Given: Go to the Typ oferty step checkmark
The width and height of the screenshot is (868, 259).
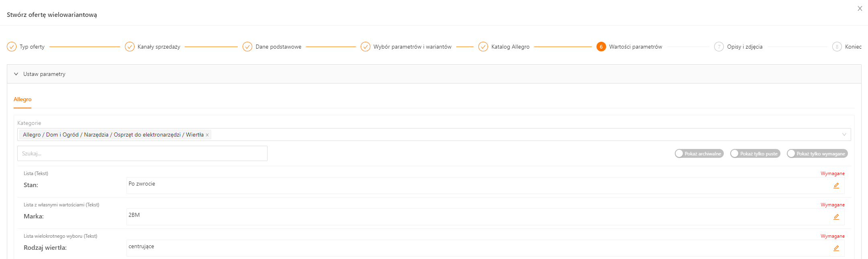Looking at the screenshot, I should 12,47.
